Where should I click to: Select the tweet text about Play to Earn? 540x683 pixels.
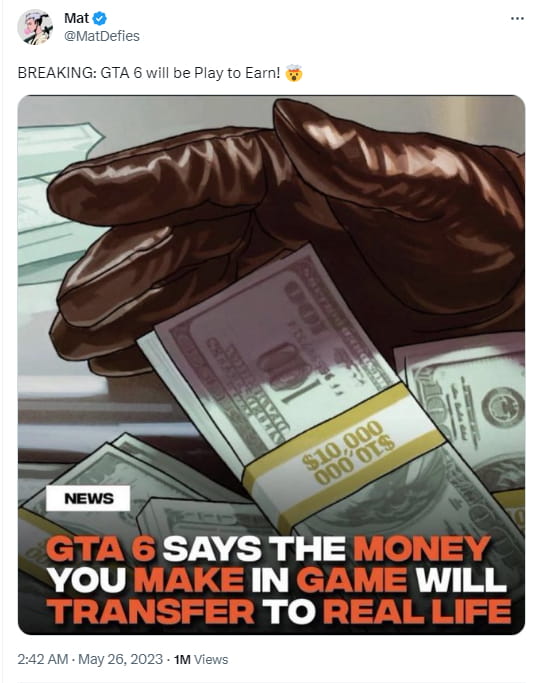149,73
